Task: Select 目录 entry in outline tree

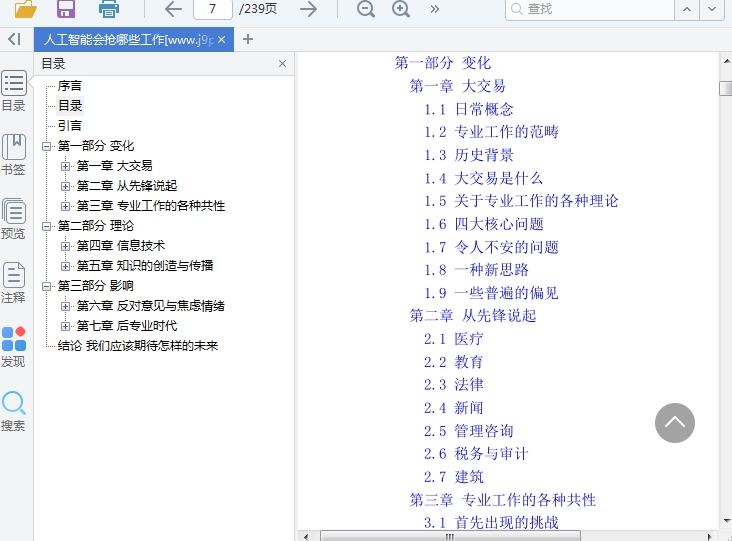Action: tap(70, 106)
